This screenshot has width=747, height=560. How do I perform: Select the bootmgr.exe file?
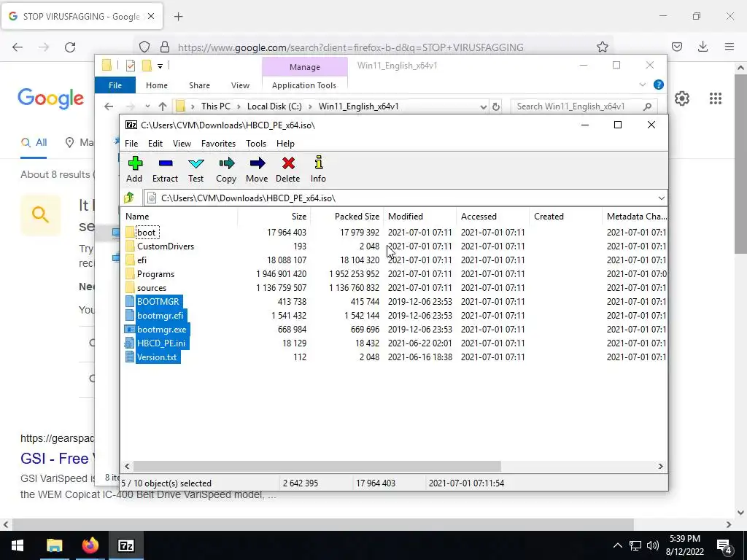[161, 329]
